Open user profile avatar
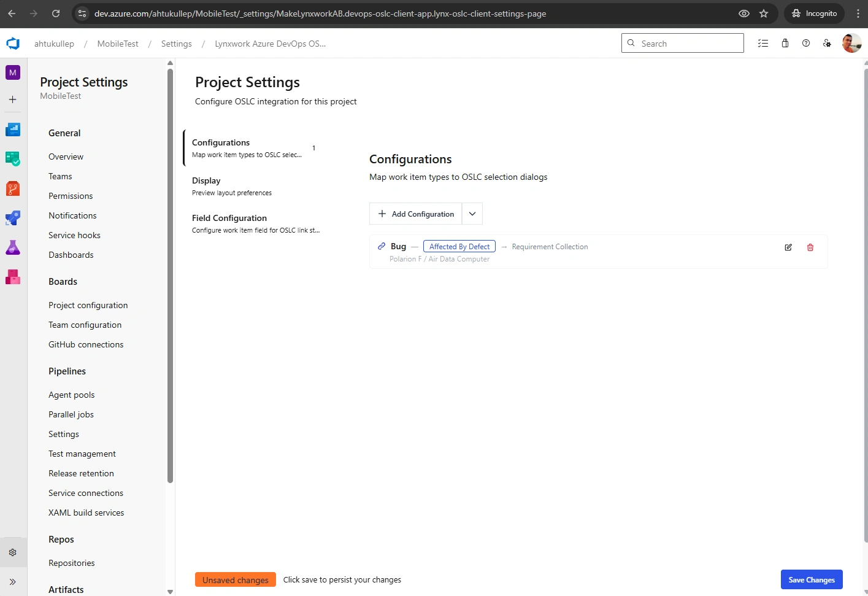Viewport: 868px width, 596px height. 852,44
